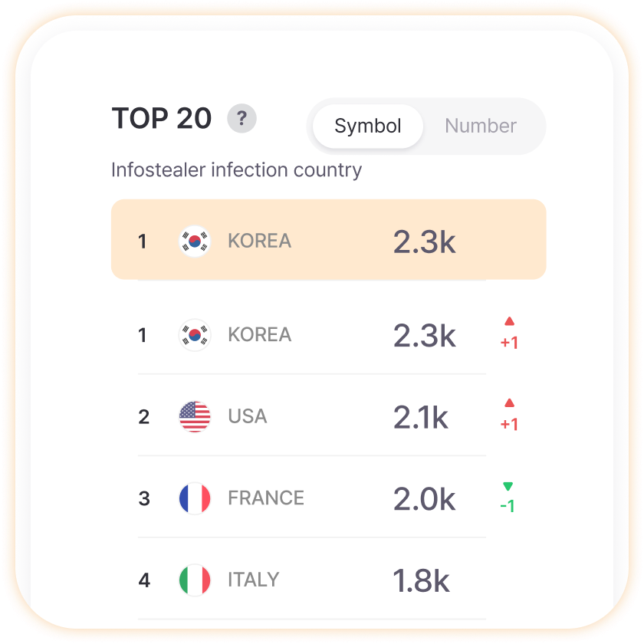This screenshot has width=644, height=644.
Task: Click the Italy flag icon
Action: pos(195,580)
